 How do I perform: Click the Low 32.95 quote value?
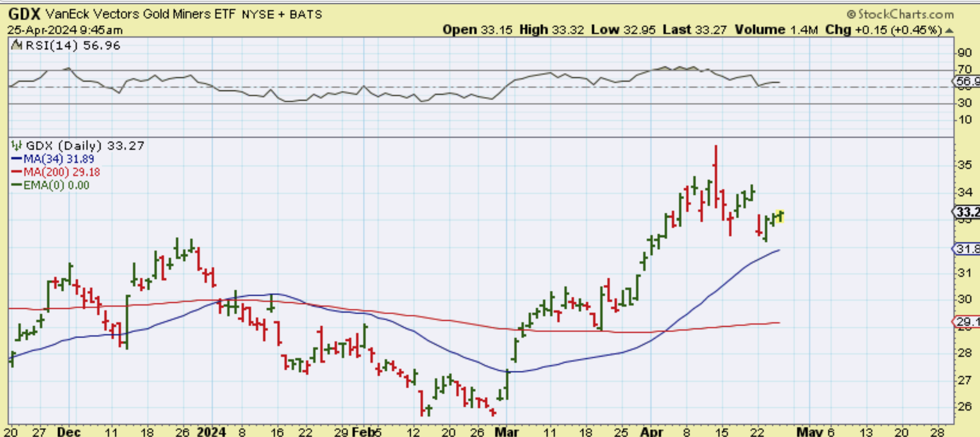click(x=624, y=30)
